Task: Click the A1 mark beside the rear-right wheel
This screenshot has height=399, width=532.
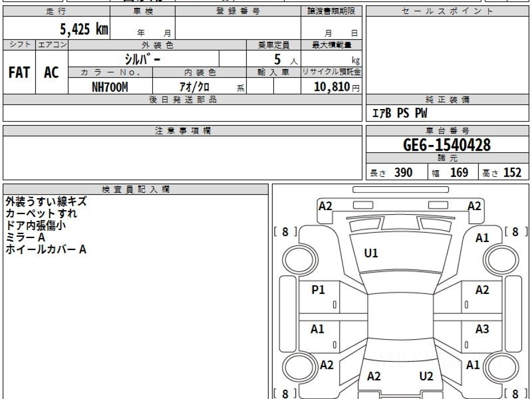Action: (473, 365)
